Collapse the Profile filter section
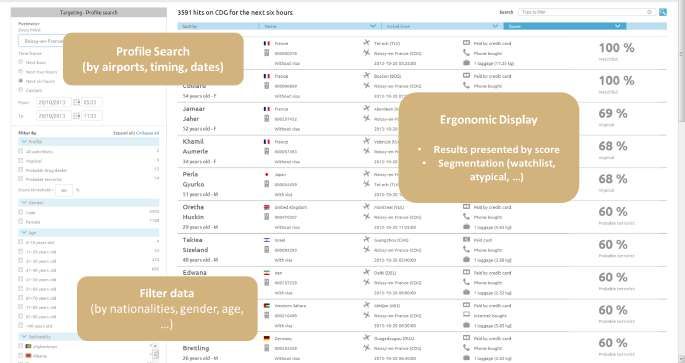 click(x=24, y=142)
